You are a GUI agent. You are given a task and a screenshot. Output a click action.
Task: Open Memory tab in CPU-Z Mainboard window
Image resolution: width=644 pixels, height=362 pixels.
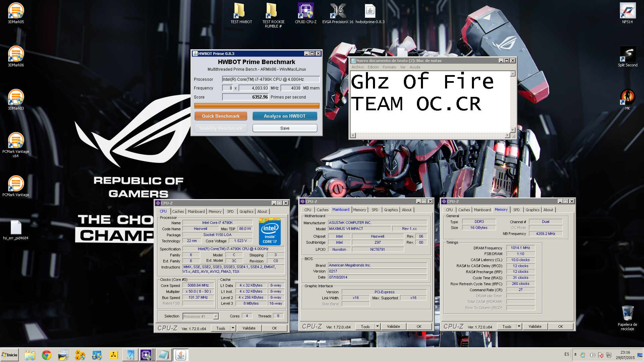[360, 210]
